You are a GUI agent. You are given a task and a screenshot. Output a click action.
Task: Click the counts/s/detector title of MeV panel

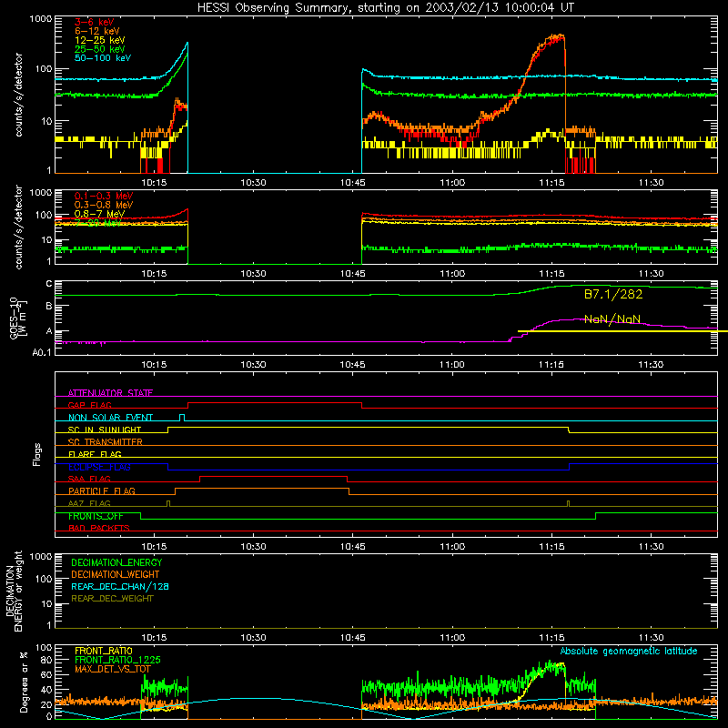point(18,227)
